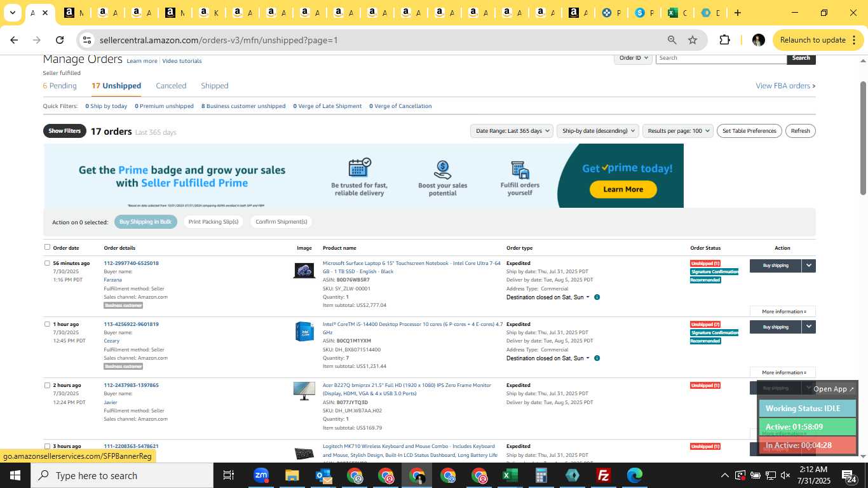Open FileZilla from the taskbar

pyautogui.click(x=603, y=475)
